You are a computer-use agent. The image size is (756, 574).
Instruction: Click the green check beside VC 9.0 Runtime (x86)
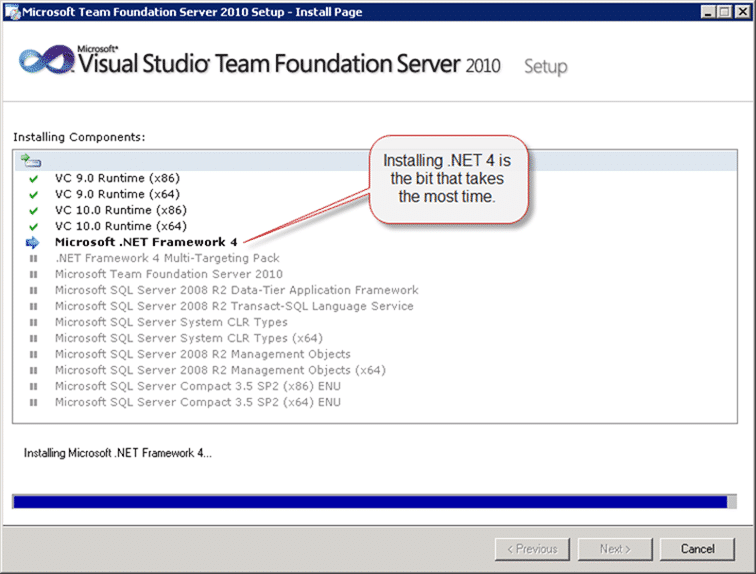(33, 179)
